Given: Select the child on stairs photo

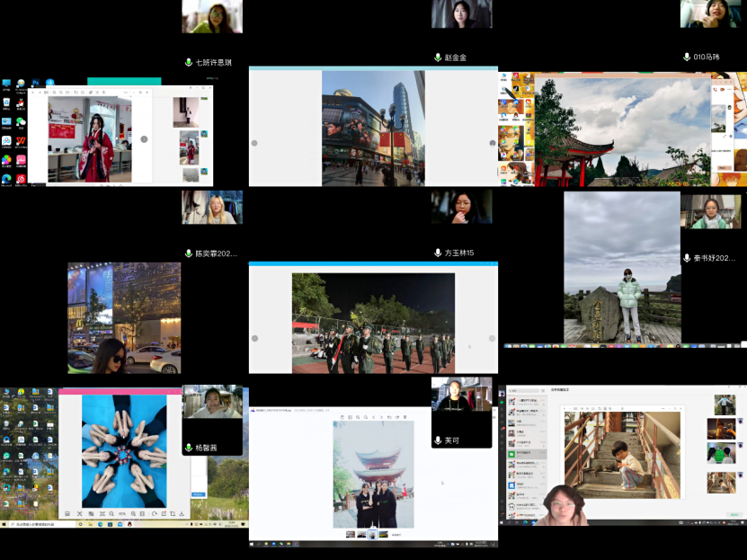Looking at the screenshot, I should coord(622,454).
